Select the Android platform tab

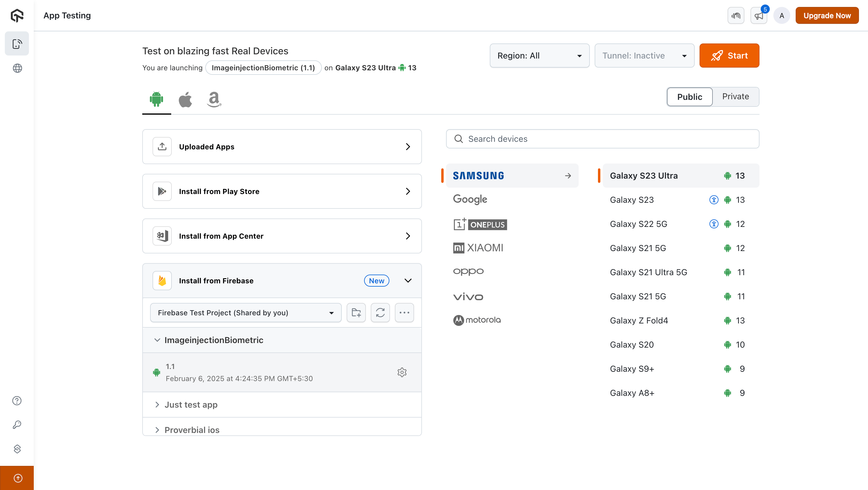pyautogui.click(x=156, y=100)
